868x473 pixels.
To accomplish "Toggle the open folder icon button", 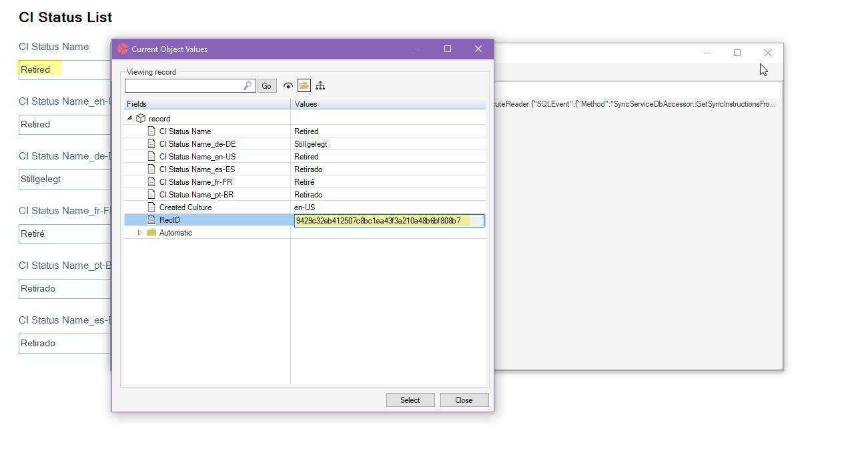I will [x=304, y=85].
